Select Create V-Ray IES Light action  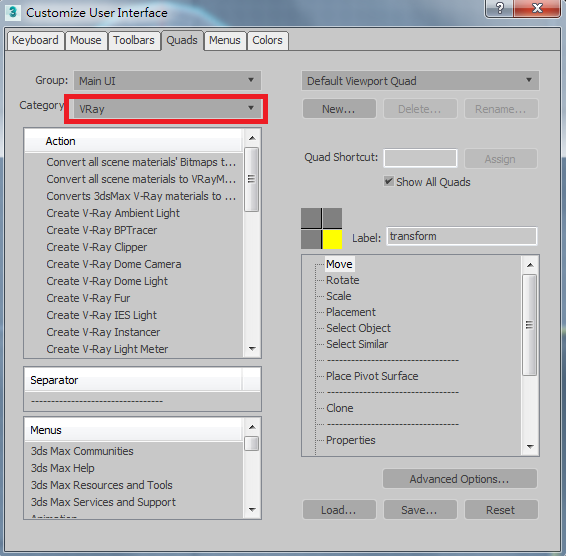[x=102, y=315]
